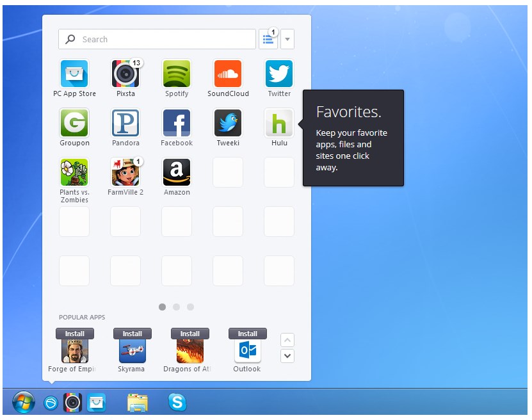Launch the Tweeki bird app
This screenshot has height=420, width=532.
[228, 123]
